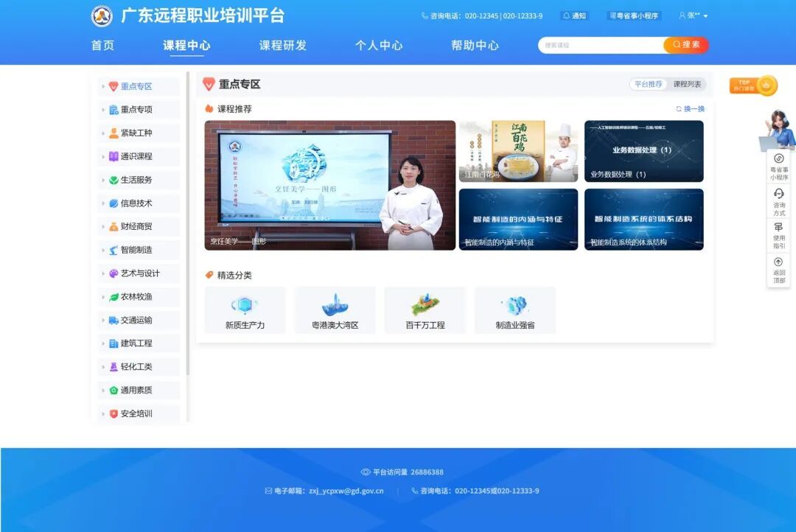Open the TOP 热门课程 badge
This screenshot has height=532, width=796.
tap(753, 85)
